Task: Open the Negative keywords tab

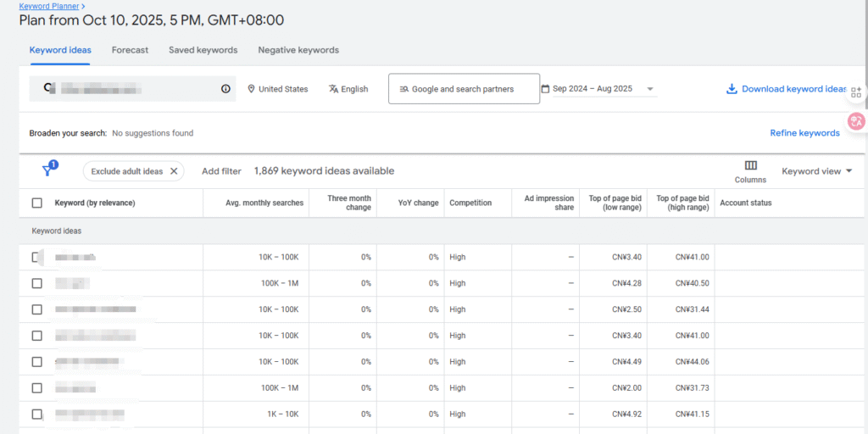Action: click(x=298, y=50)
